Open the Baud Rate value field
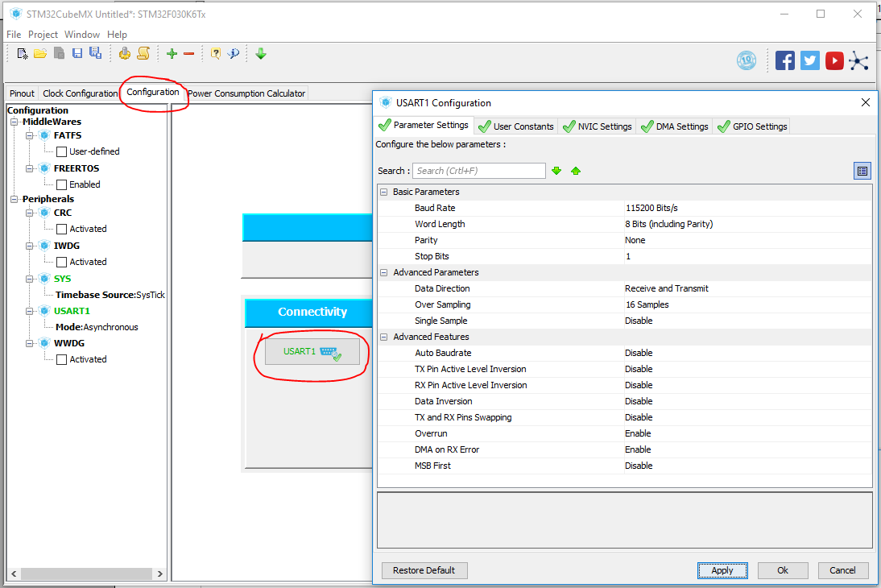The height and width of the screenshot is (588, 881). tap(747, 208)
